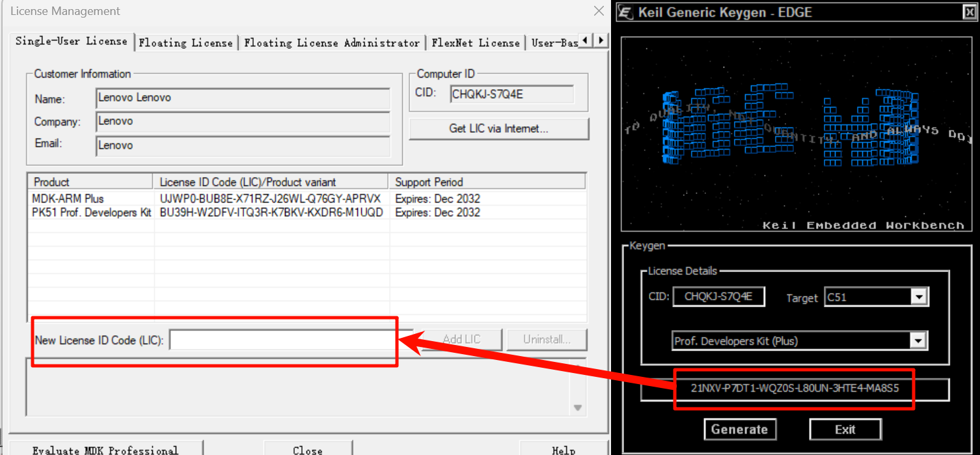Click Get LIC via Internet button
The width and height of the screenshot is (980, 455).
[x=498, y=129]
